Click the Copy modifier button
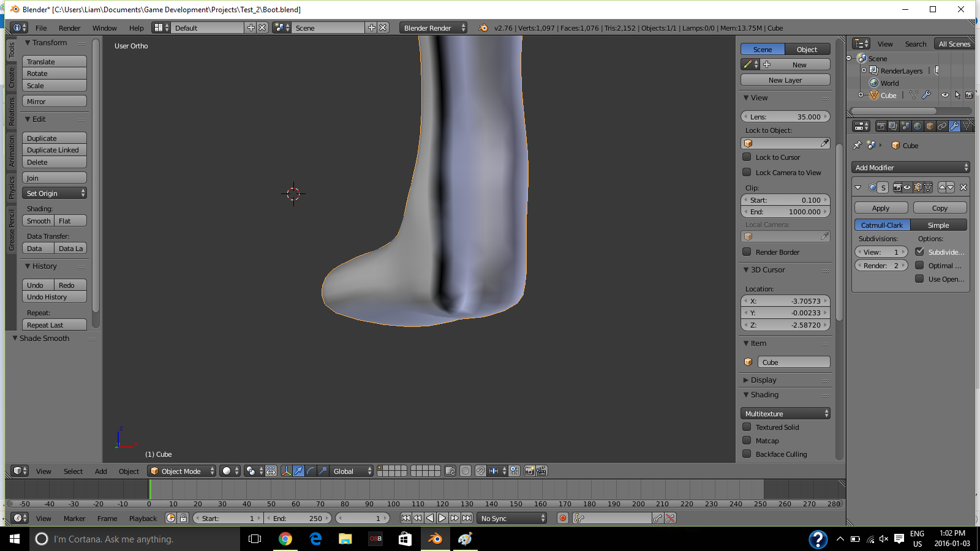Image resolution: width=980 pixels, height=551 pixels. [x=940, y=208]
